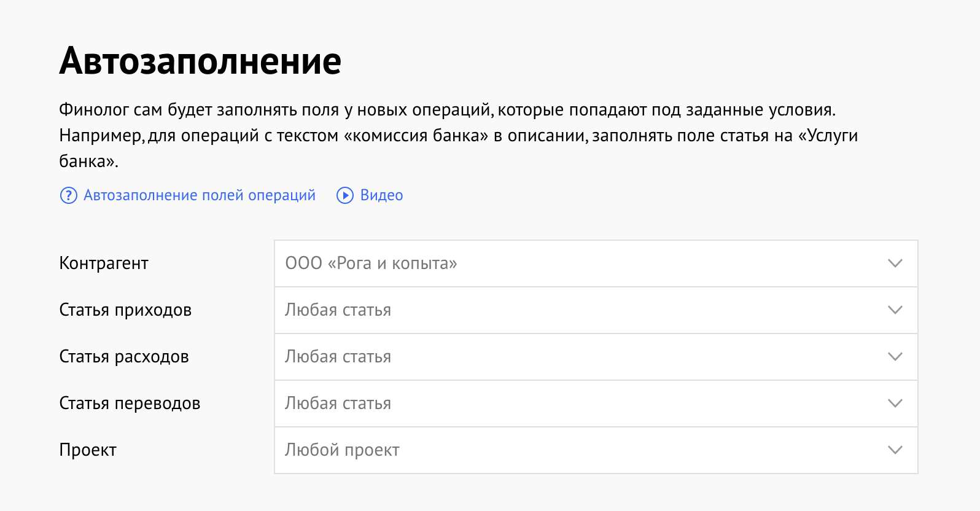Click the play video icon
Screen dimensions: 980x511
tap(345, 195)
